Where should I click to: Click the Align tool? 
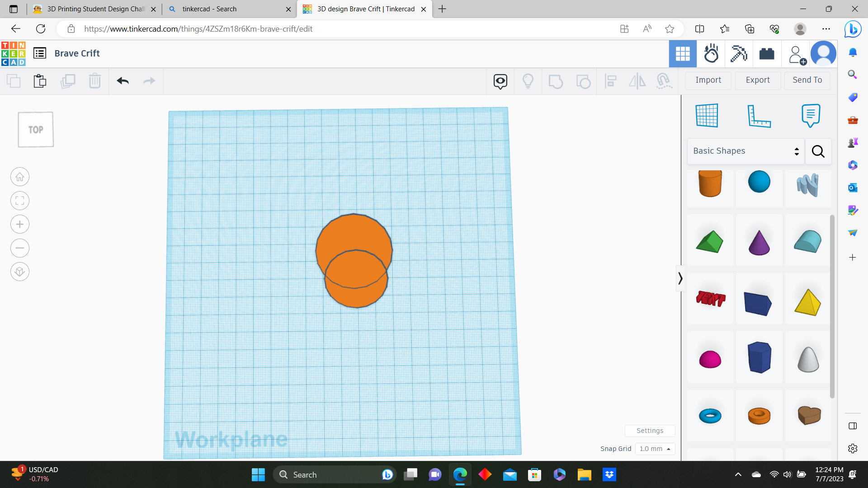pos(611,81)
